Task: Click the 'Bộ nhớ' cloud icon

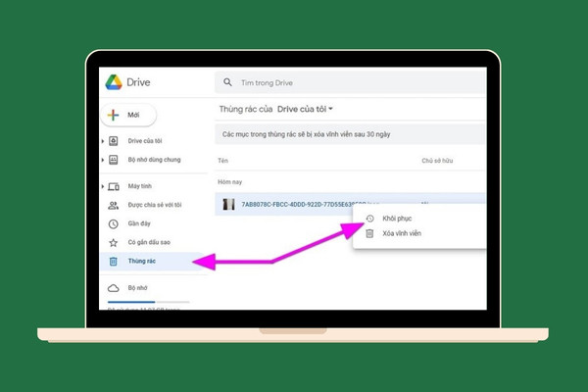Action: click(x=114, y=288)
